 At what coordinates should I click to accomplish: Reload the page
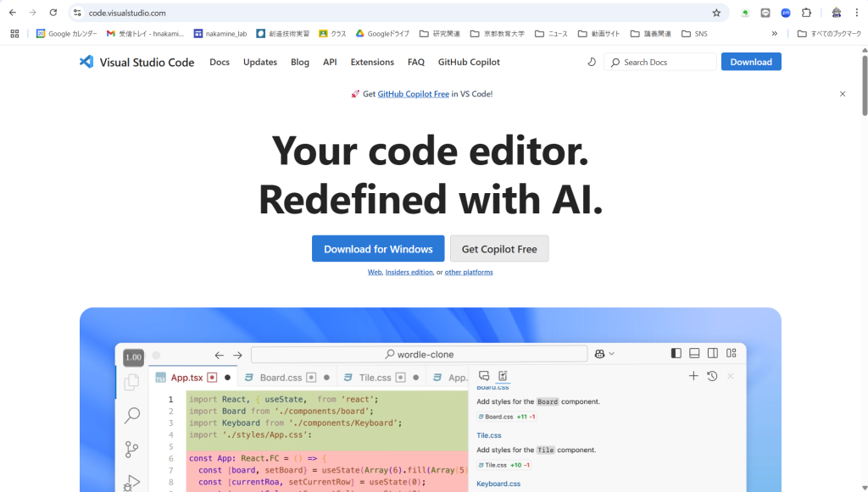(53, 13)
